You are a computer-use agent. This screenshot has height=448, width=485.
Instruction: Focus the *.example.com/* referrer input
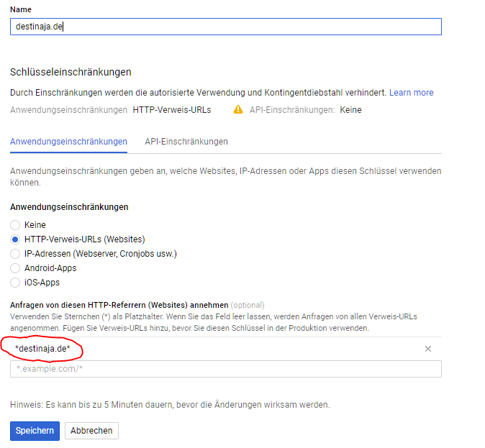click(x=225, y=369)
